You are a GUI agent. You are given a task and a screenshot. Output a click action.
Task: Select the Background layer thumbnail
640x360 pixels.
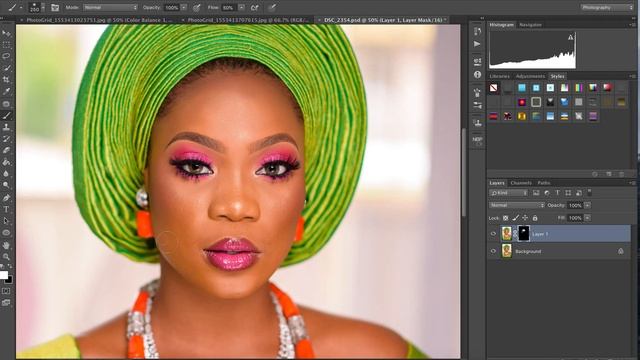pos(507,251)
